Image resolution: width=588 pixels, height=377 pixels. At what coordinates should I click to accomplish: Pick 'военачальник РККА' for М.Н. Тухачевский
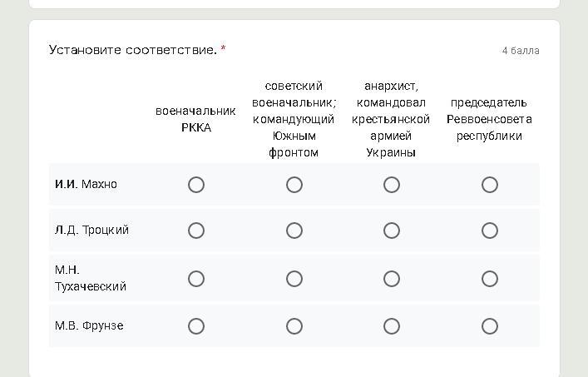(196, 279)
